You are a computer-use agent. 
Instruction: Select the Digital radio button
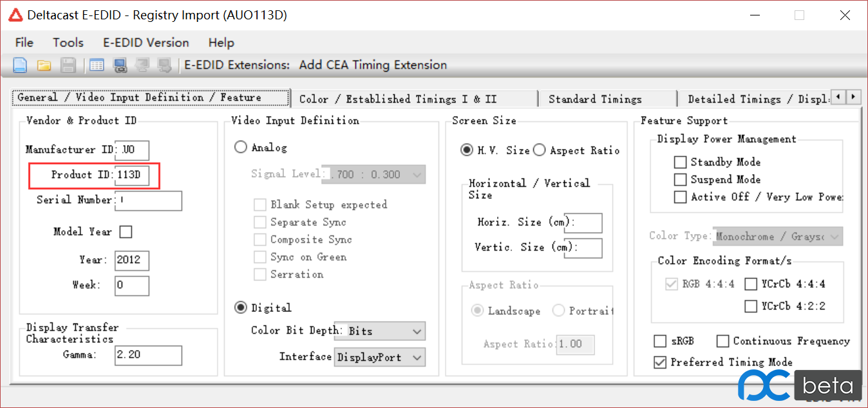(x=241, y=307)
